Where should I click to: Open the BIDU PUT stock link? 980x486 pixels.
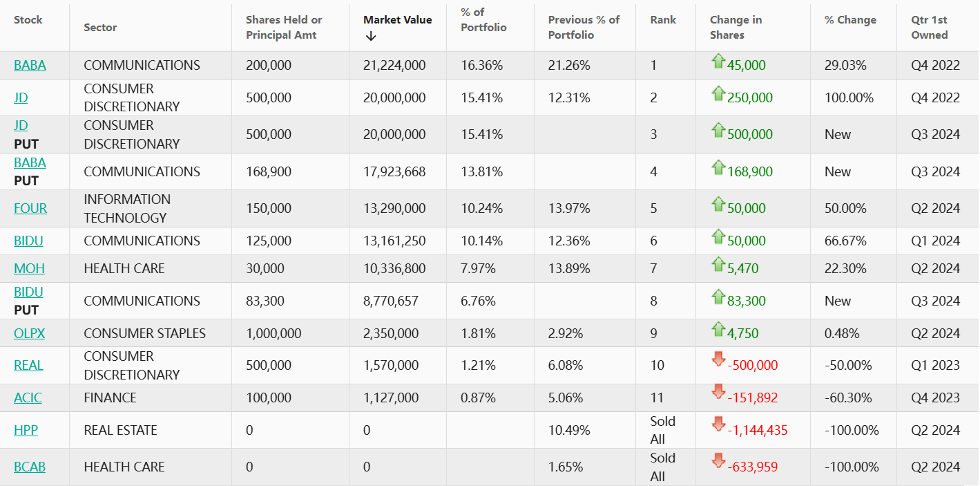click(28, 292)
